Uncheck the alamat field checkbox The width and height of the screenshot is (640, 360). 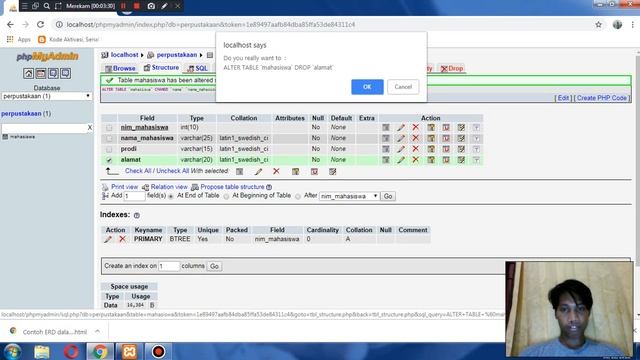click(109, 160)
